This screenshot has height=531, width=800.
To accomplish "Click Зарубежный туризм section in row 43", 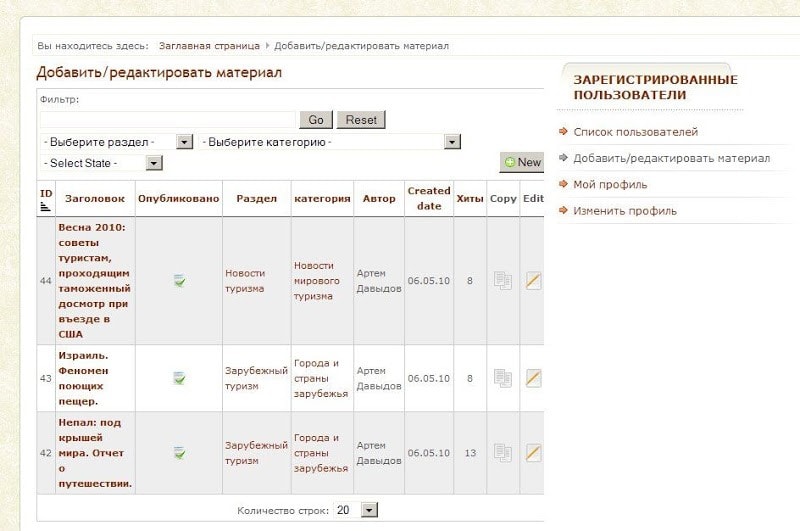I will click(257, 378).
